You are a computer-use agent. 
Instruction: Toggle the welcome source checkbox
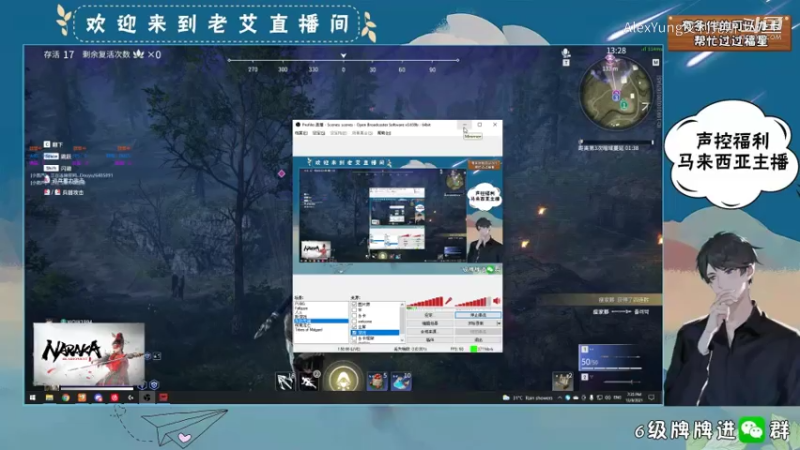(354, 321)
